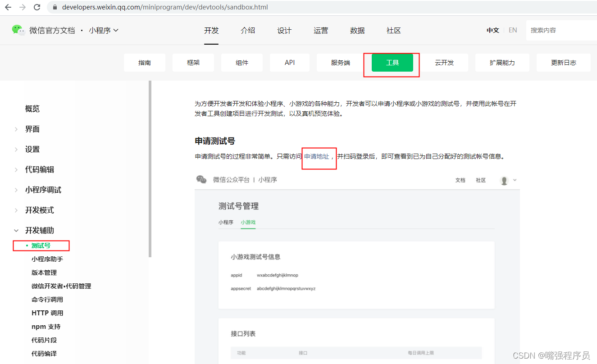Open the 指南 sub-navigation button

(x=145, y=63)
